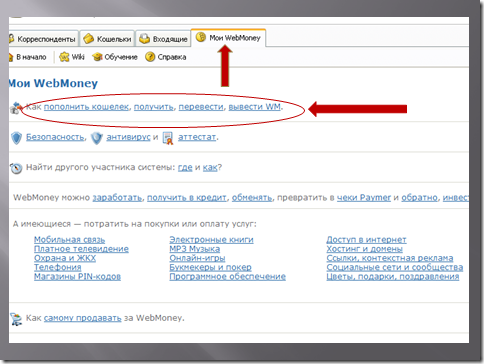This screenshot has width=484, height=364.
Task: Open Обучение in the toolbar
Action: click(x=115, y=57)
